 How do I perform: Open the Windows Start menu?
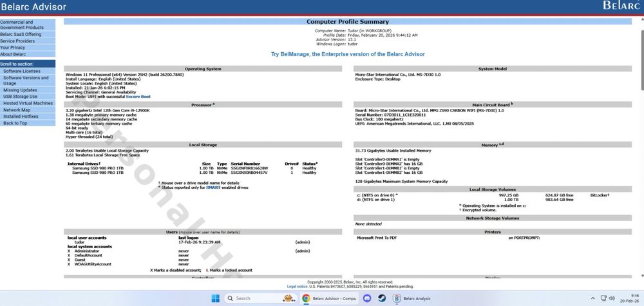[x=215, y=298]
